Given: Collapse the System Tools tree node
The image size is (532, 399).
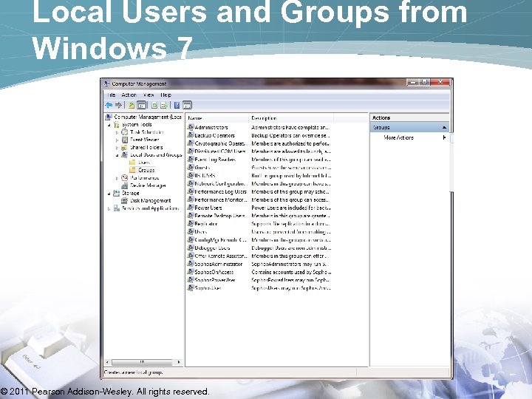Looking at the screenshot, I should [109, 125].
